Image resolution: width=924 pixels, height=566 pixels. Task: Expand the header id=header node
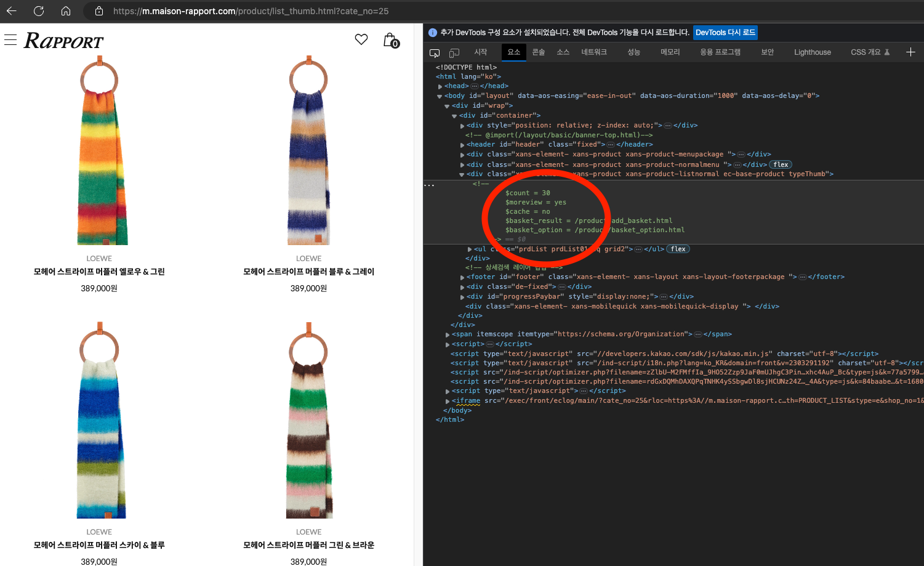point(462,145)
